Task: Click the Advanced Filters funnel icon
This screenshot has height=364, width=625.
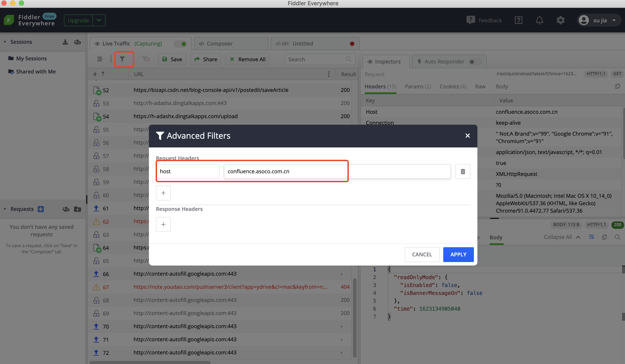Action: tap(122, 59)
